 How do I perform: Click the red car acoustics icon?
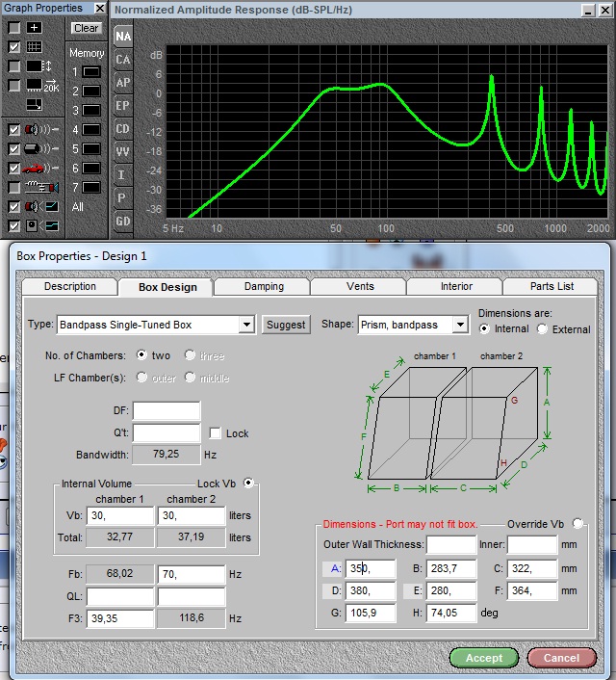point(40,168)
